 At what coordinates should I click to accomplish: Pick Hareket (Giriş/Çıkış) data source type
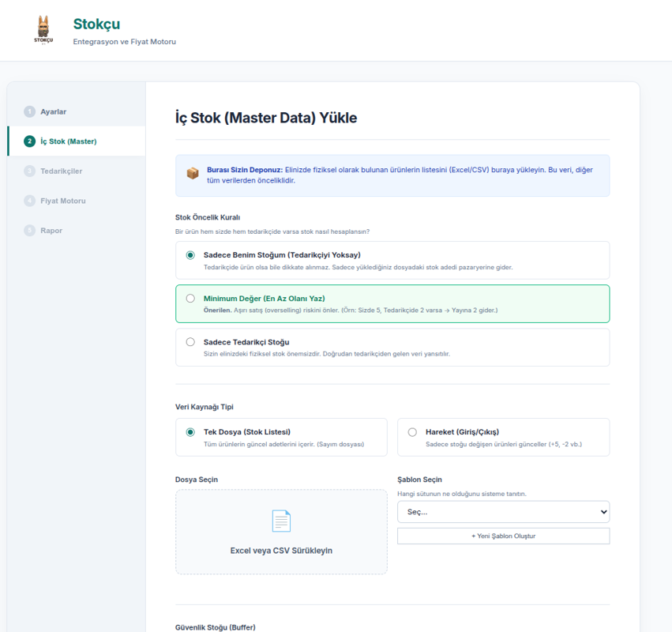pyautogui.click(x=412, y=432)
